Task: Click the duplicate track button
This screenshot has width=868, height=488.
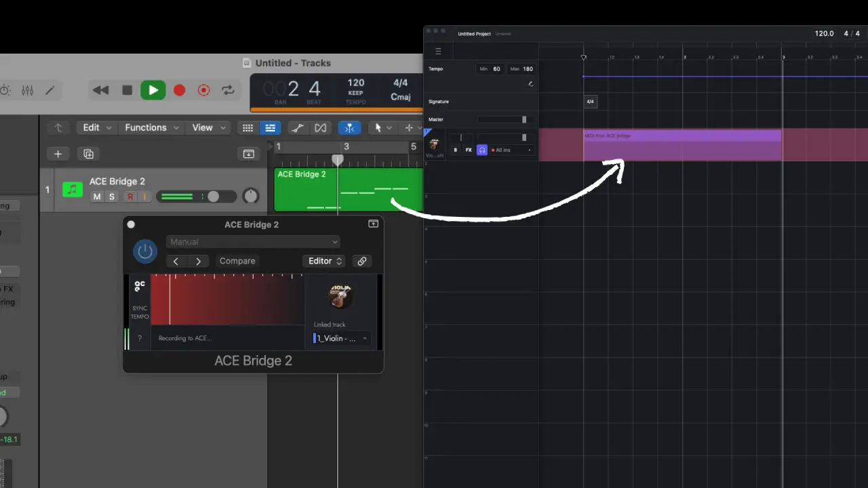Action: click(x=88, y=154)
